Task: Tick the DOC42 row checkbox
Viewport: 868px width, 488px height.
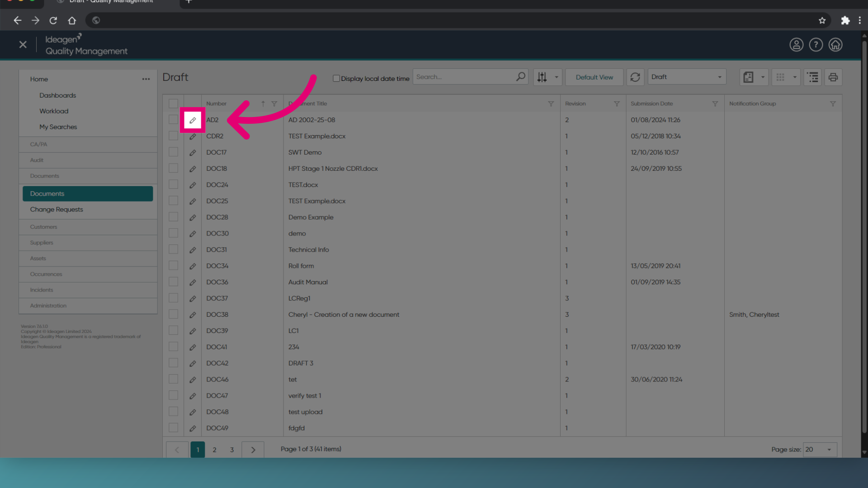Action: (x=173, y=363)
